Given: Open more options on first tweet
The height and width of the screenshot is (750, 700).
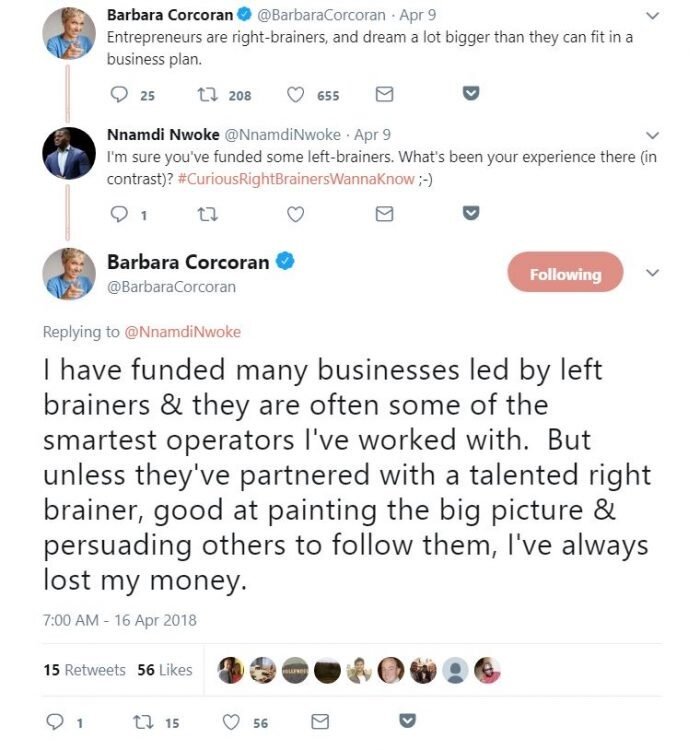Looking at the screenshot, I should click(x=653, y=16).
